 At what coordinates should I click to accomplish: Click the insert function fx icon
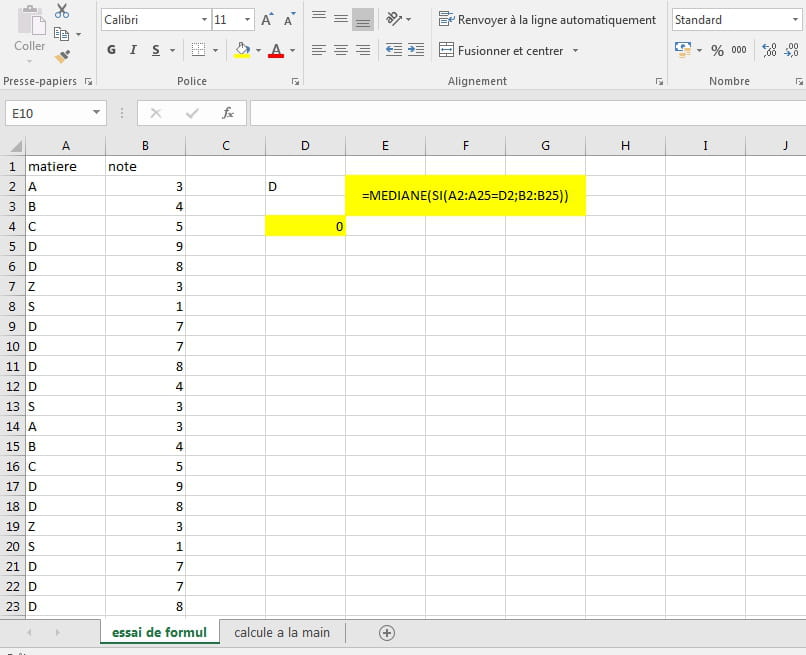click(x=227, y=113)
